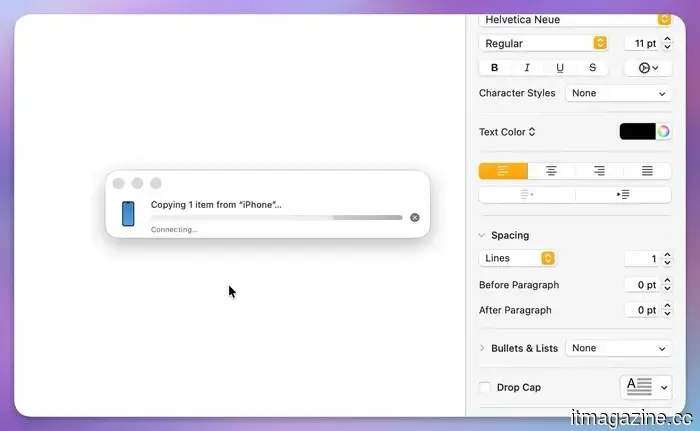Click the iPhone device icon
The image size is (700, 431).
click(128, 214)
